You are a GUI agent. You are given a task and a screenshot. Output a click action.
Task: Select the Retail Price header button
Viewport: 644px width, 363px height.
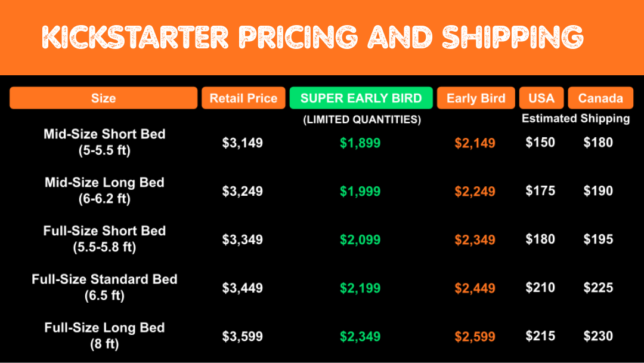pyautogui.click(x=243, y=99)
